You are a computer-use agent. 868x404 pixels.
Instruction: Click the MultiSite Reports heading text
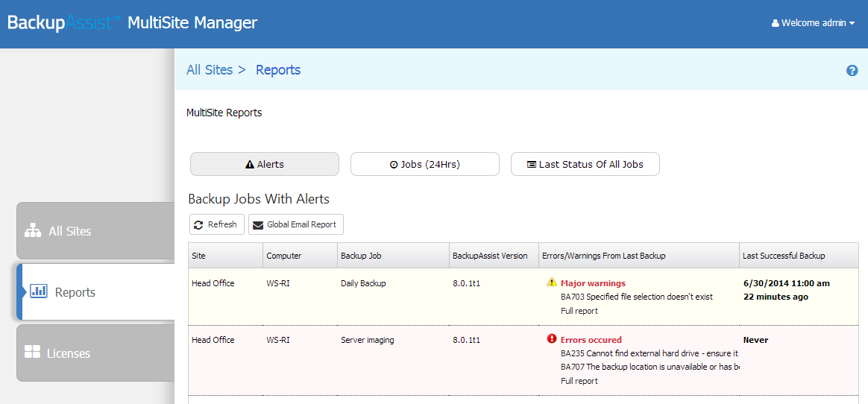point(224,113)
